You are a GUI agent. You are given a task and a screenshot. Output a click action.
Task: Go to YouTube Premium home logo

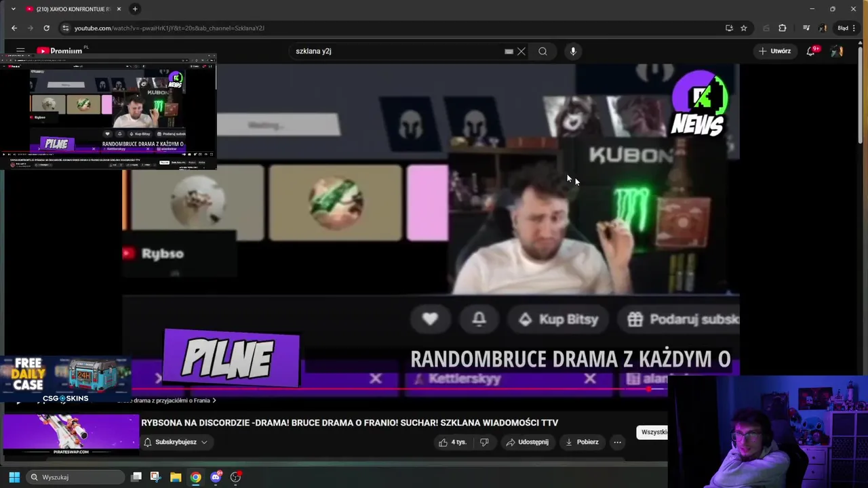point(62,51)
